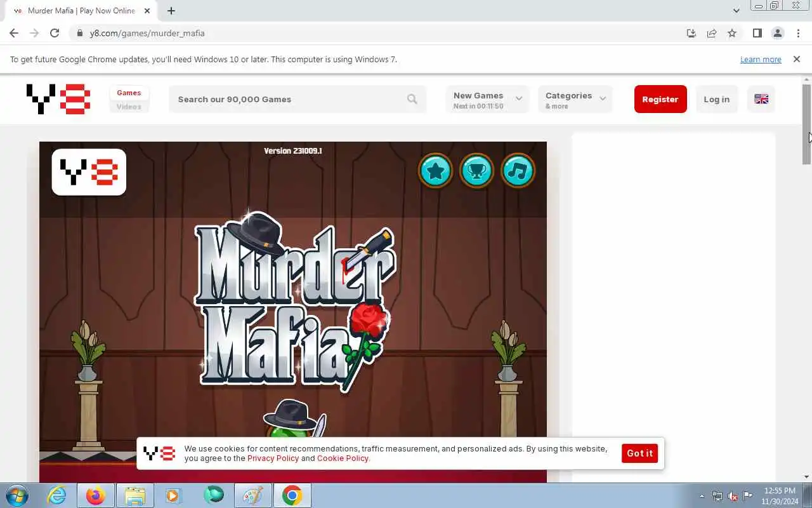Expand the New Games dropdown
812x508 pixels.
(487, 99)
